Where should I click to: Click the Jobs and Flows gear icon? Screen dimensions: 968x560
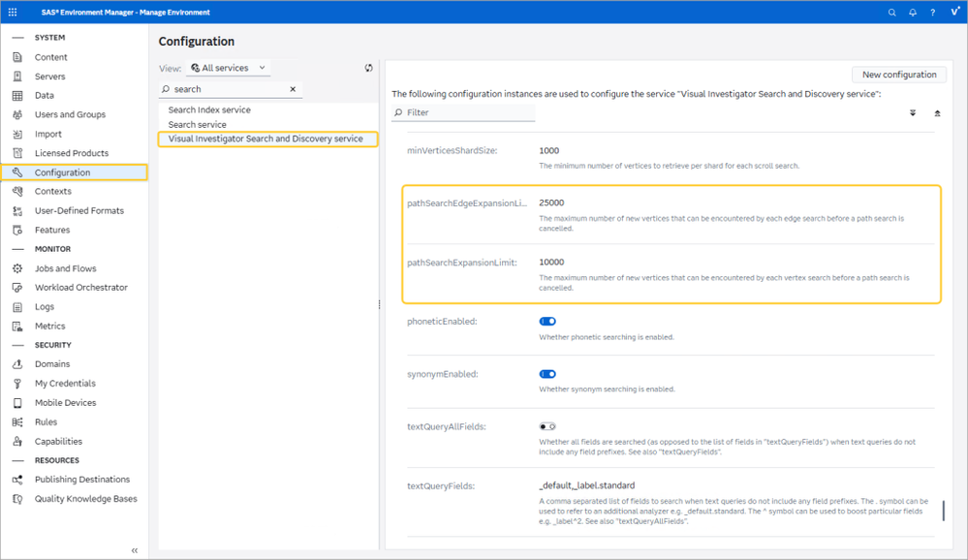point(17,268)
